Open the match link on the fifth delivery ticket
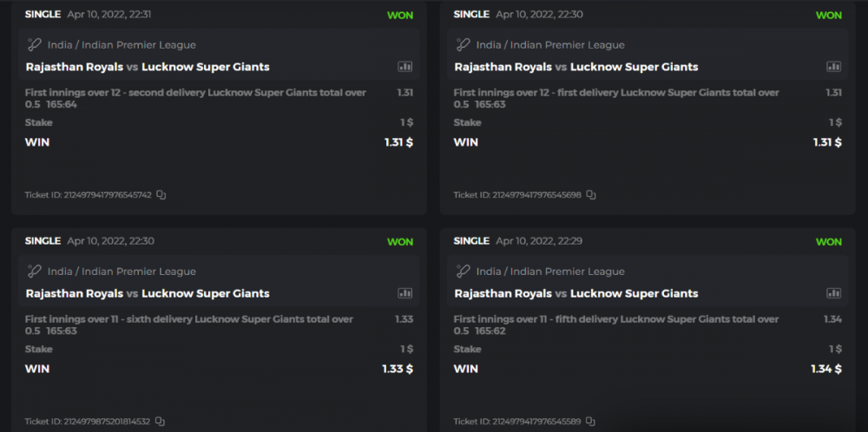Screen dimensions: 868x432 point(576,293)
